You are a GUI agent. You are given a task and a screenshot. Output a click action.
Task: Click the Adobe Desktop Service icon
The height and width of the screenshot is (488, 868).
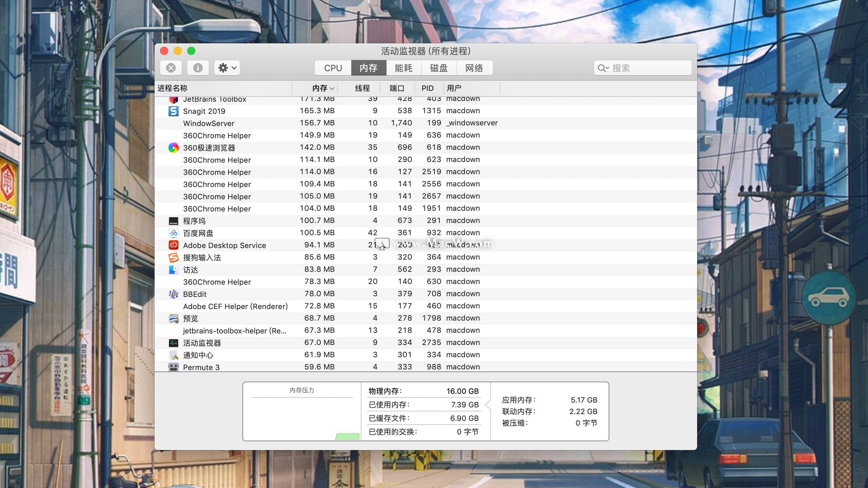(x=174, y=245)
